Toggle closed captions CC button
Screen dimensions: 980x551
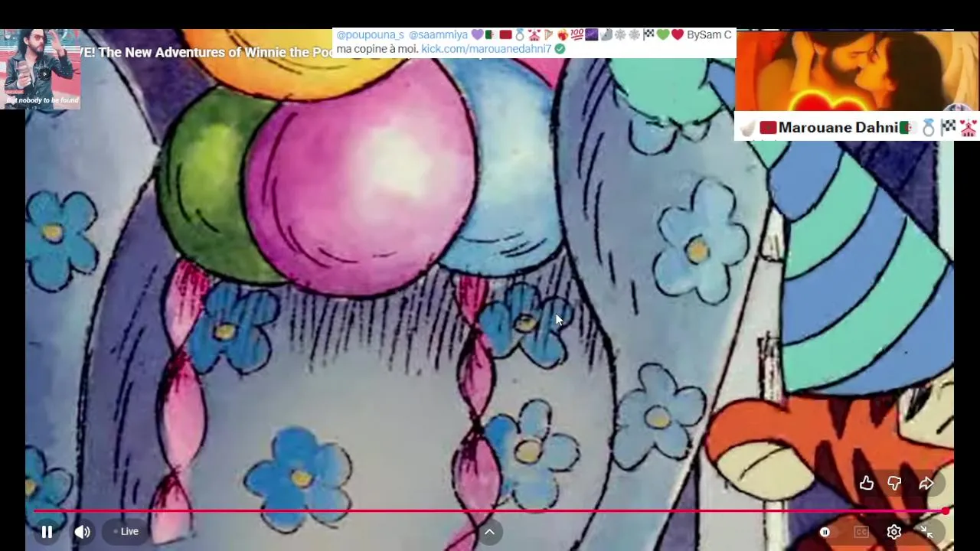861,532
